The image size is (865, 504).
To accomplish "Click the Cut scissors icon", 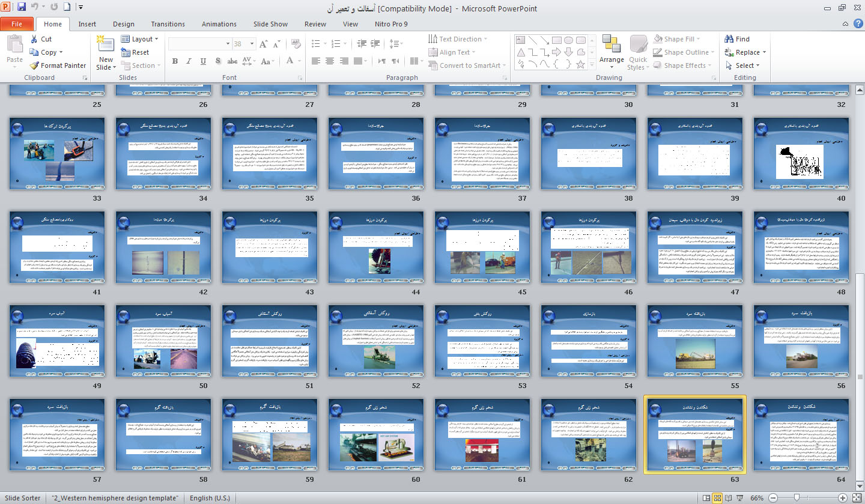I will pos(34,39).
